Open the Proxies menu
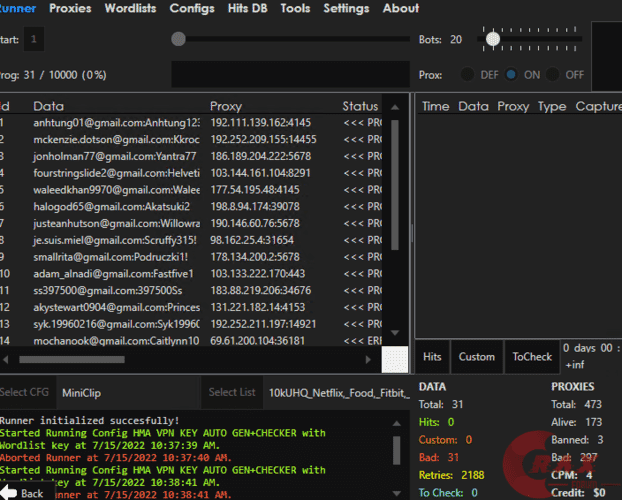622x500 pixels. 70,8
